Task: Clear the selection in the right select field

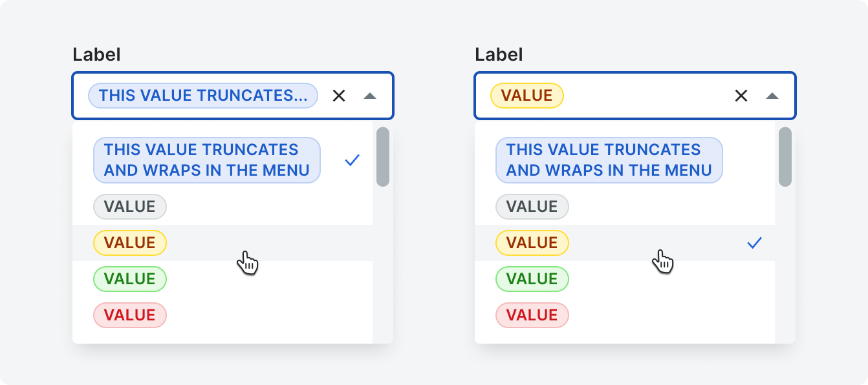Action: [741, 96]
